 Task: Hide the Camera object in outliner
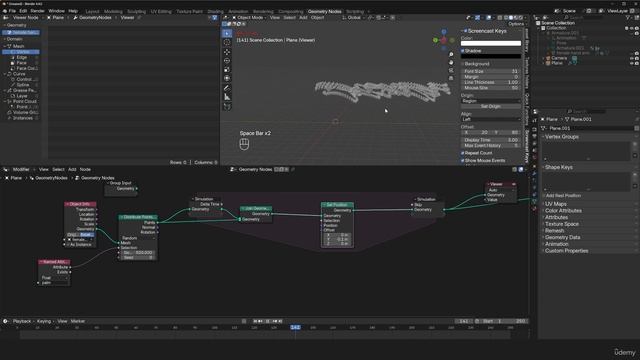tap(632, 58)
